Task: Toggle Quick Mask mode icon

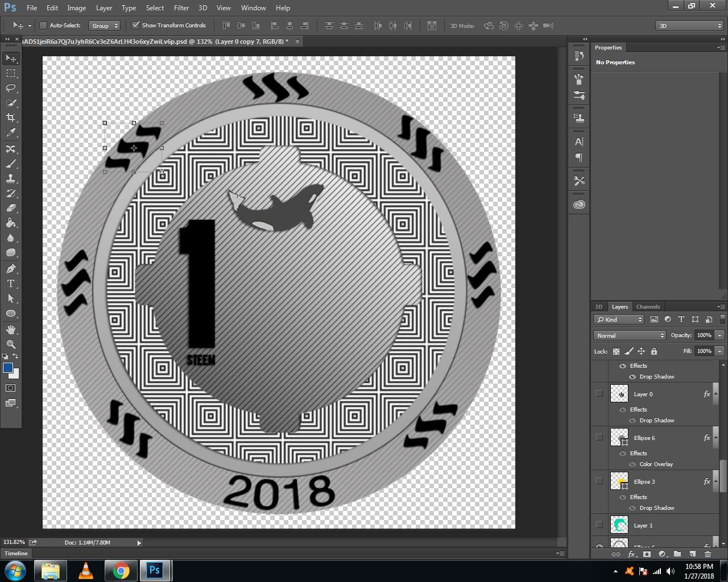Action: 11,388
